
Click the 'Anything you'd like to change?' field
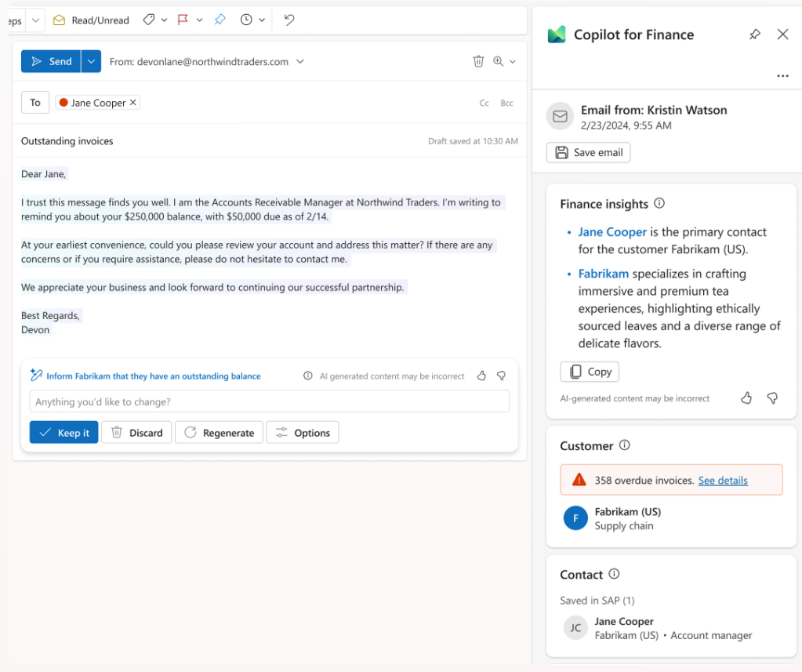tap(270, 401)
